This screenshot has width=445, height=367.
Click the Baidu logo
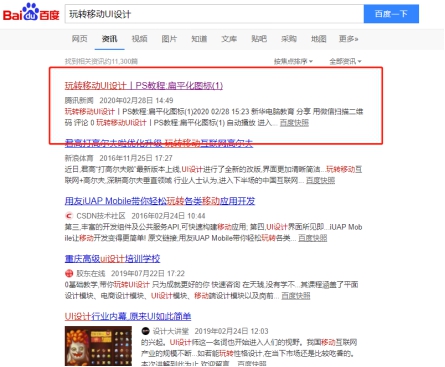[x=31, y=13]
